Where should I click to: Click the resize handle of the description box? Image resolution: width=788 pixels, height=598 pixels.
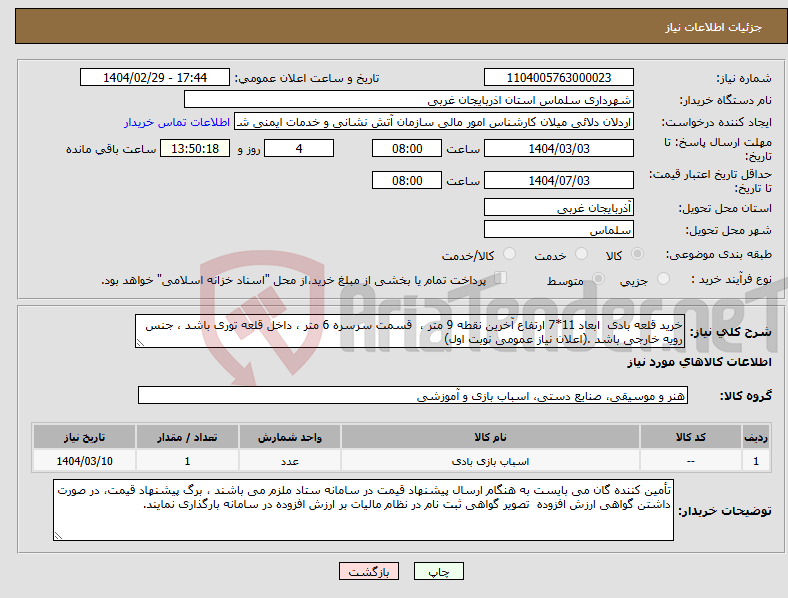(140, 343)
